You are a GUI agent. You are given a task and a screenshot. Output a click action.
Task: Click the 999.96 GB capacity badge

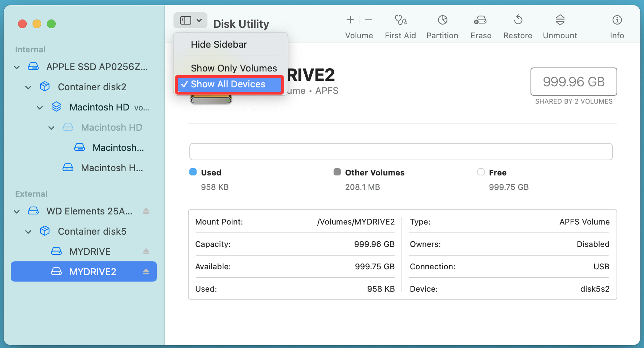pyautogui.click(x=573, y=82)
